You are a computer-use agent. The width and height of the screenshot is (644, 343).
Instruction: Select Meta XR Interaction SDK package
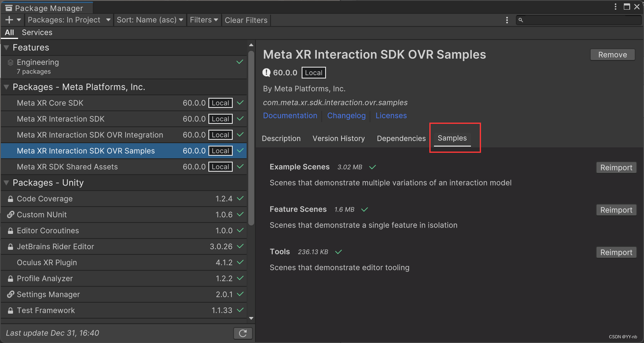coord(124,119)
